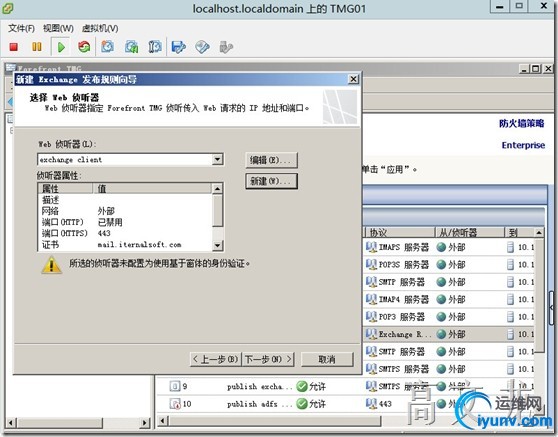
Task: Select the 证书 property row
Action: pyautogui.click(x=125, y=244)
